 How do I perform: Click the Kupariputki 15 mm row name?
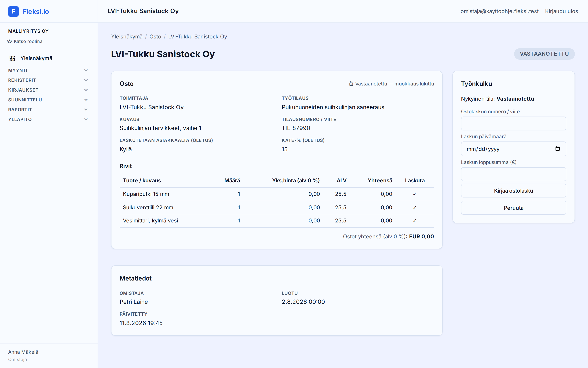tap(146, 194)
